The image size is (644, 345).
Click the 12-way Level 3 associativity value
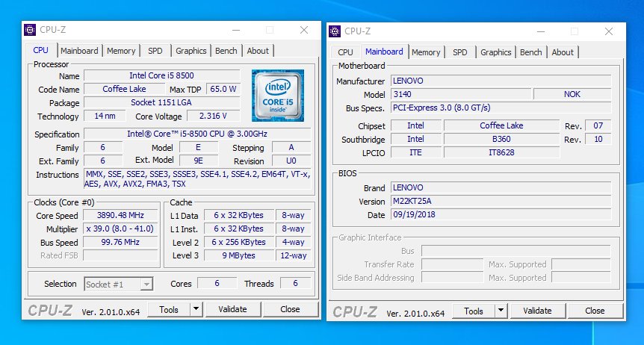click(x=294, y=255)
